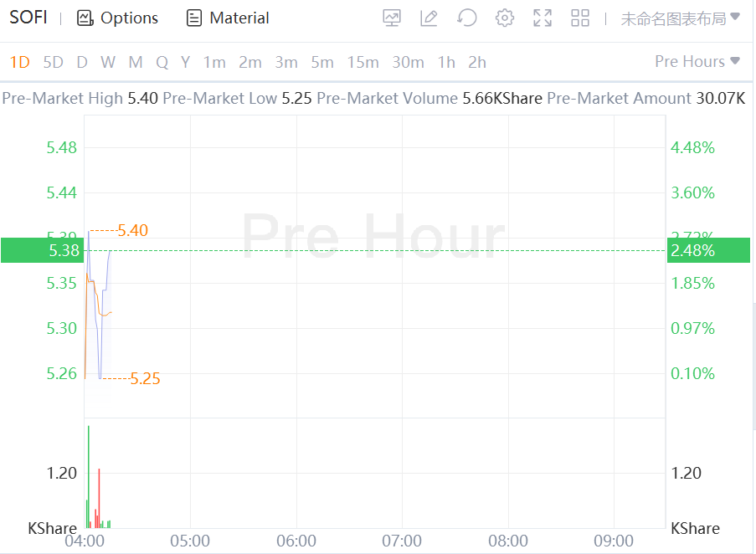The height and width of the screenshot is (554, 756).
Task: Expand the Pre Hours session dropdown
Action: (697, 61)
